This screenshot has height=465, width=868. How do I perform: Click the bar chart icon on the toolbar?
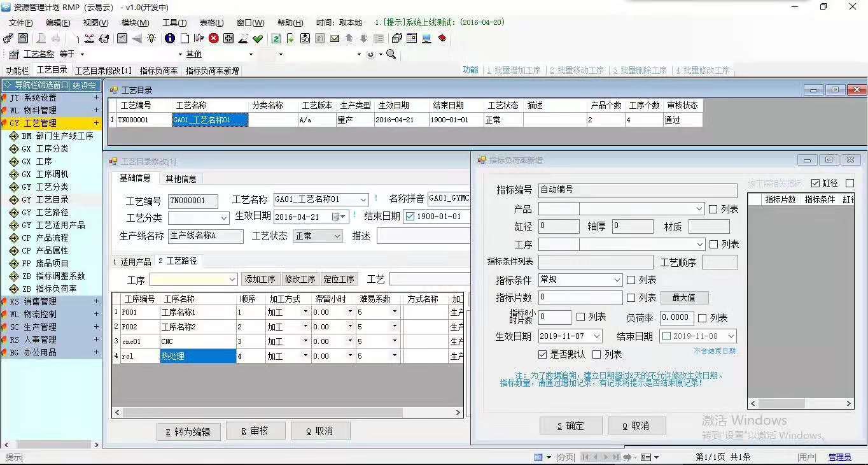pos(319,38)
